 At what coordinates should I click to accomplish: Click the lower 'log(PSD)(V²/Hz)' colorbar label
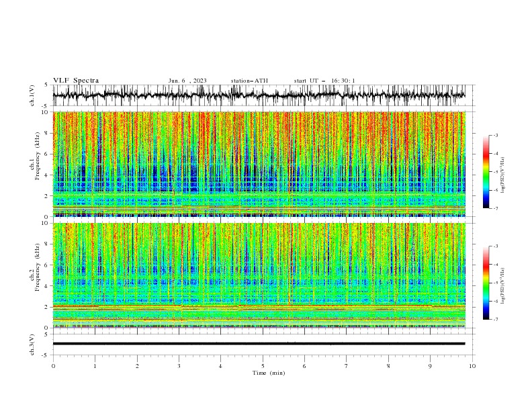(503, 286)
